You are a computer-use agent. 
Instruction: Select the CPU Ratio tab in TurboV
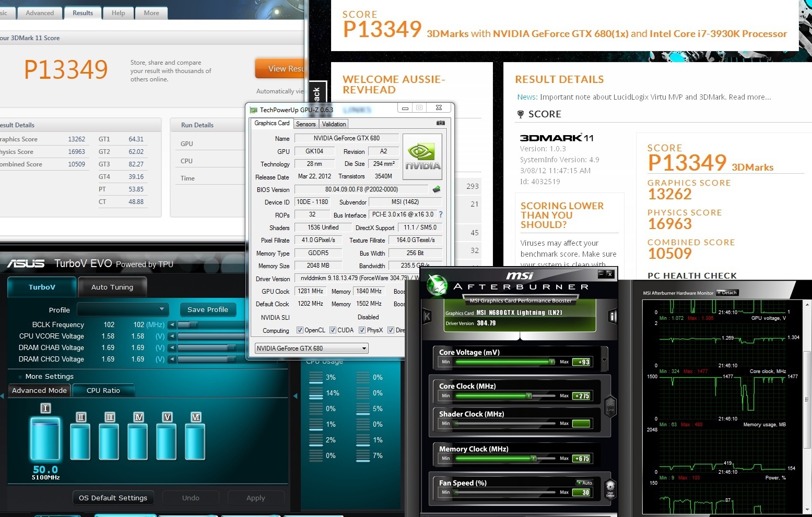[103, 390]
